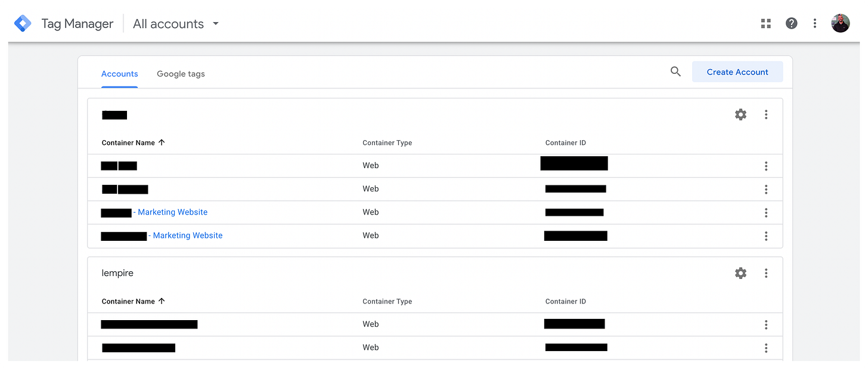Click Container ID header in first account

566,142
